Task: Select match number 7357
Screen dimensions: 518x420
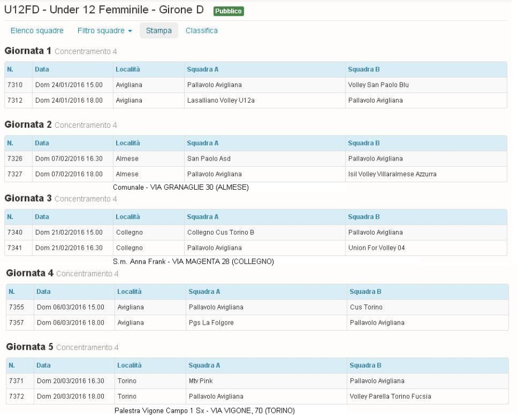Action: click(x=17, y=323)
